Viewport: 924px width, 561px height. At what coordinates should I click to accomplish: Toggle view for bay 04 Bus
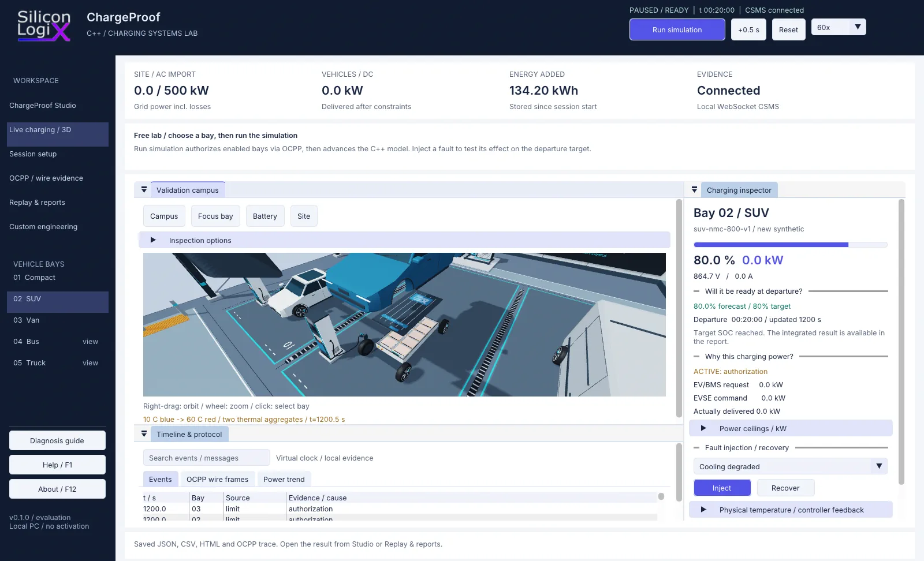click(90, 342)
